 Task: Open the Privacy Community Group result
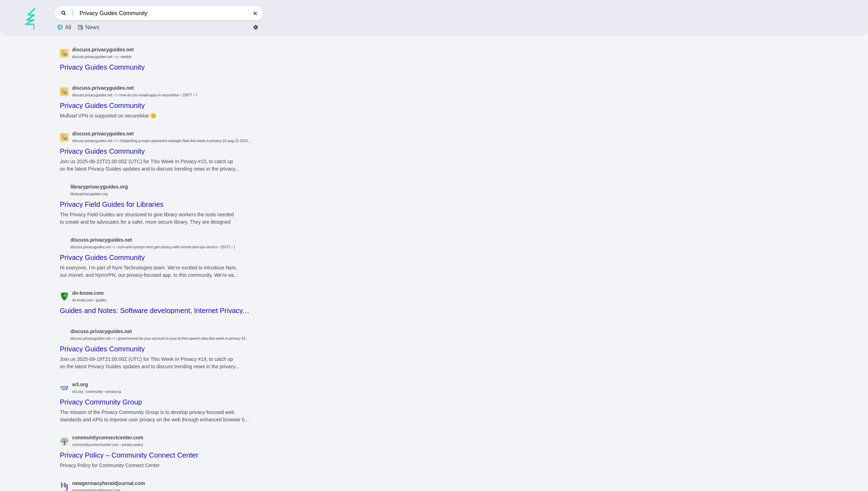pos(101,402)
